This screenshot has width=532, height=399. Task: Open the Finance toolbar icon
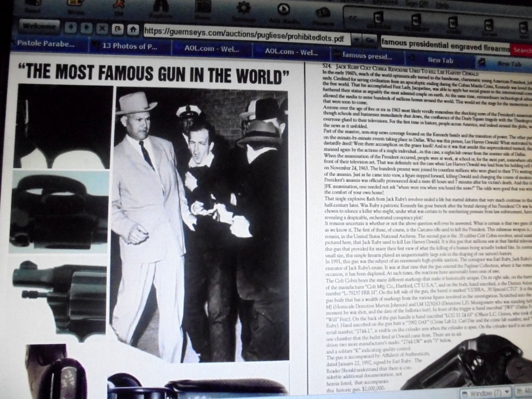pyautogui.click(x=323, y=17)
